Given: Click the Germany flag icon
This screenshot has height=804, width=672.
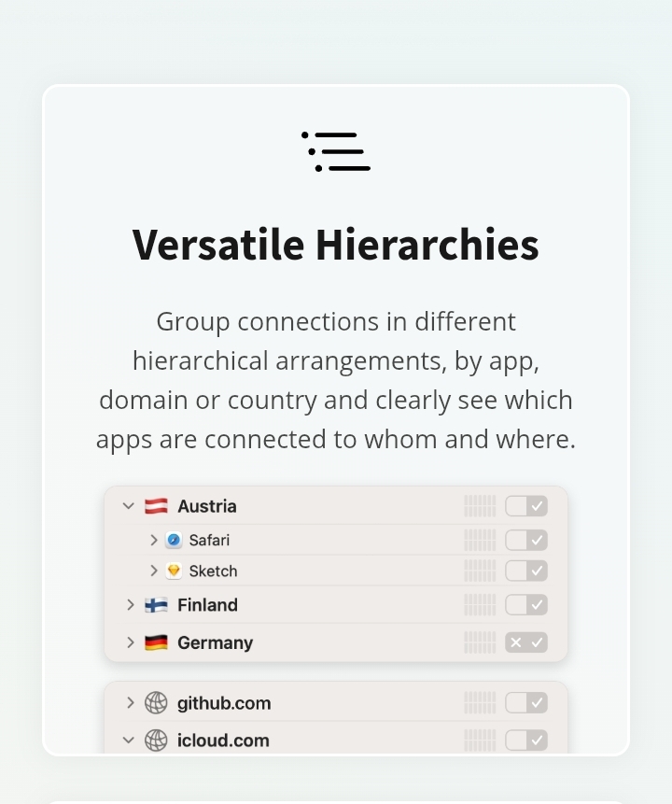Looking at the screenshot, I should click(x=156, y=642).
